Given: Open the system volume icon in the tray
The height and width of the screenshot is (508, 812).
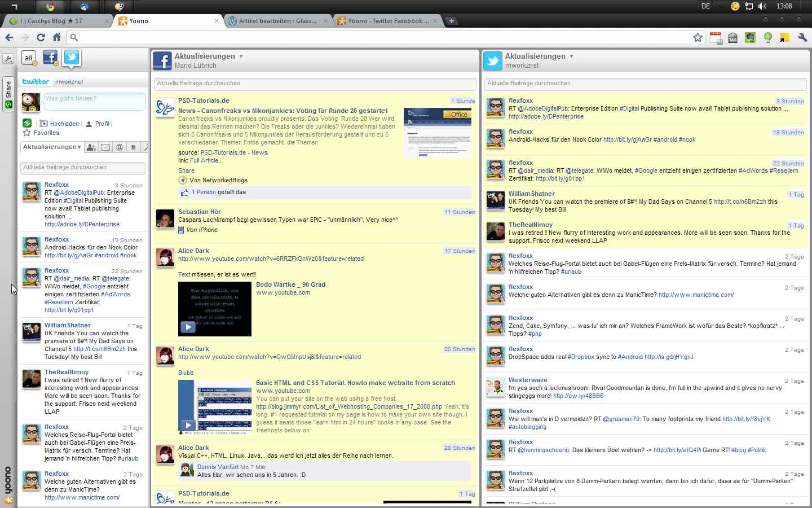Looking at the screenshot, I should [762, 6].
